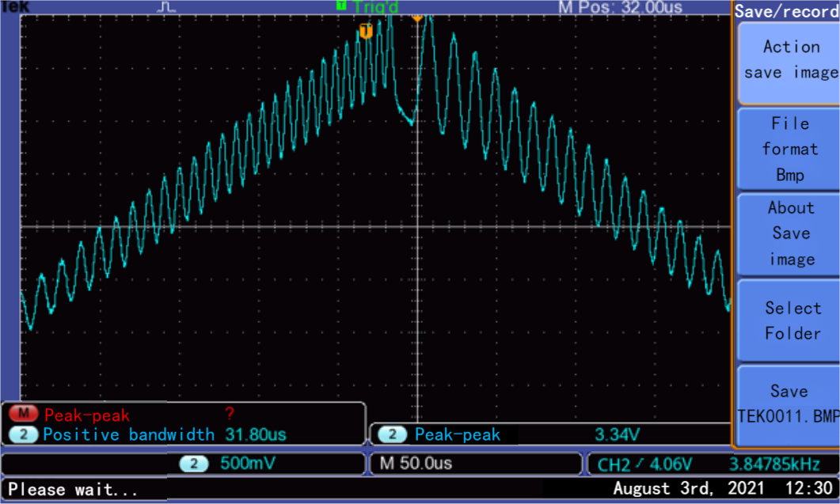
Task: Click the Save/record menu header
Action: (x=786, y=11)
